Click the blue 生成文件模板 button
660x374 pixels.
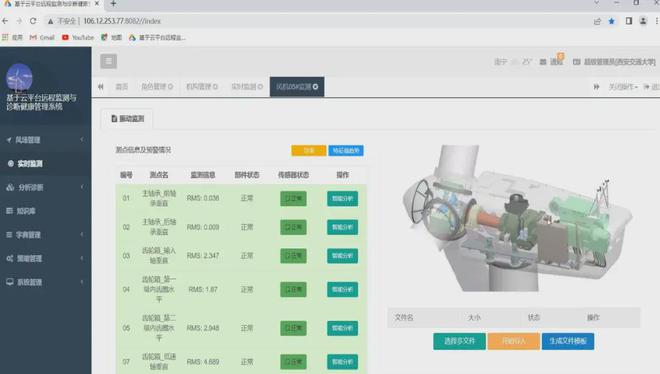coord(568,341)
